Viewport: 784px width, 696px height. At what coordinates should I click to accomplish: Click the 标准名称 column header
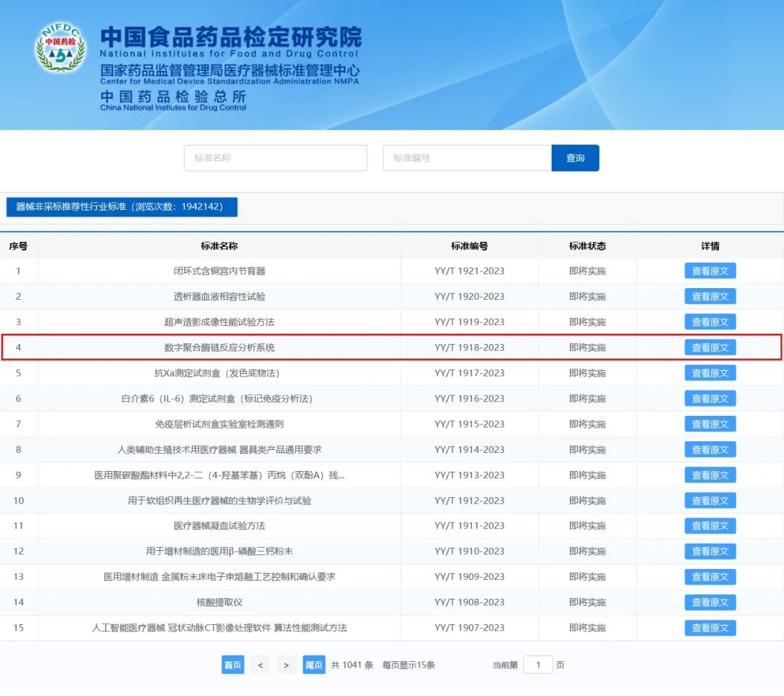(x=219, y=246)
